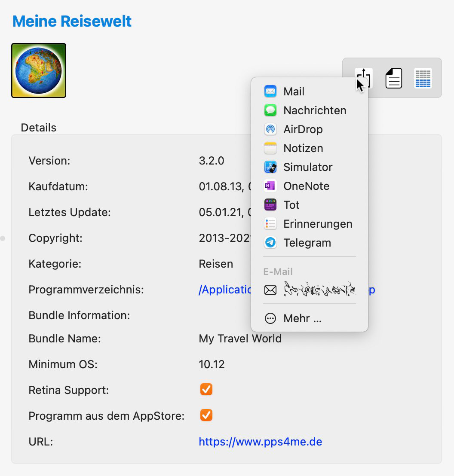Click the yellow Notizen notepad icon

(270, 148)
